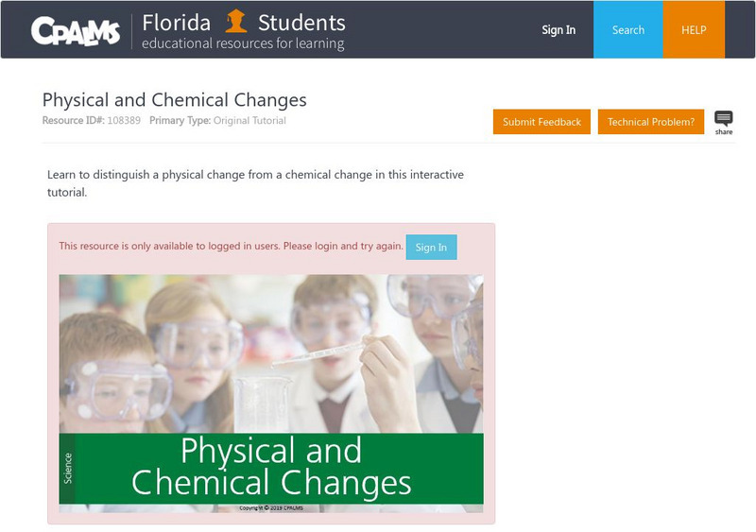
Task: Click the copyright notice below the banner
Action: pyautogui.click(x=271, y=508)
